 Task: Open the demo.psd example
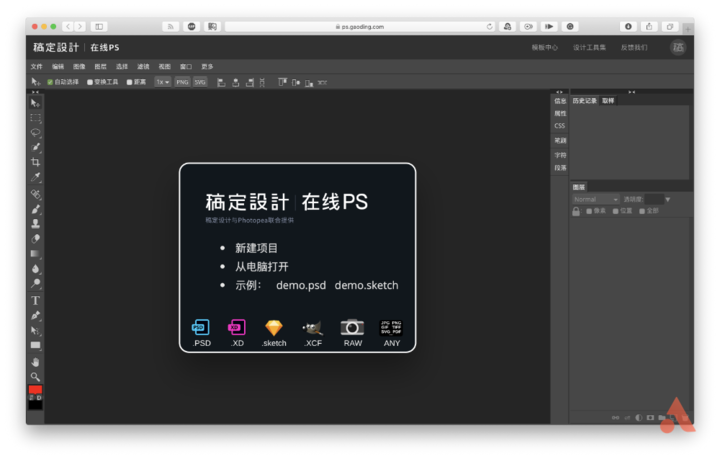pyautogui.click(x=301, y=285)
